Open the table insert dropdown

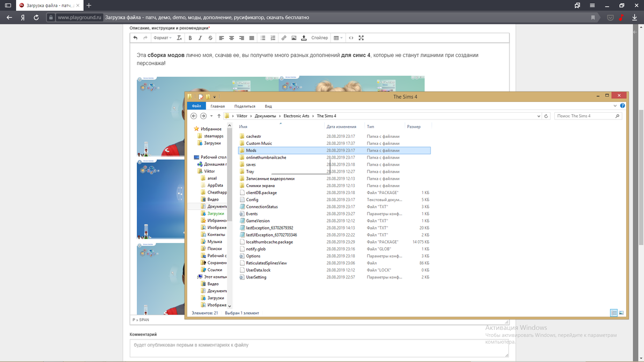pyautogui.click(x=338, y=38)
